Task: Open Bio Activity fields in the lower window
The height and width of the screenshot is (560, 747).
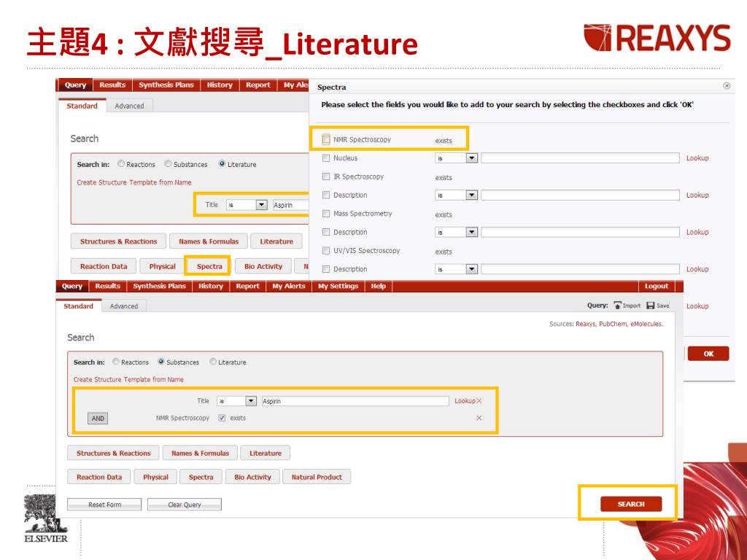Action: pyautogui.click(x=252, y=477)
